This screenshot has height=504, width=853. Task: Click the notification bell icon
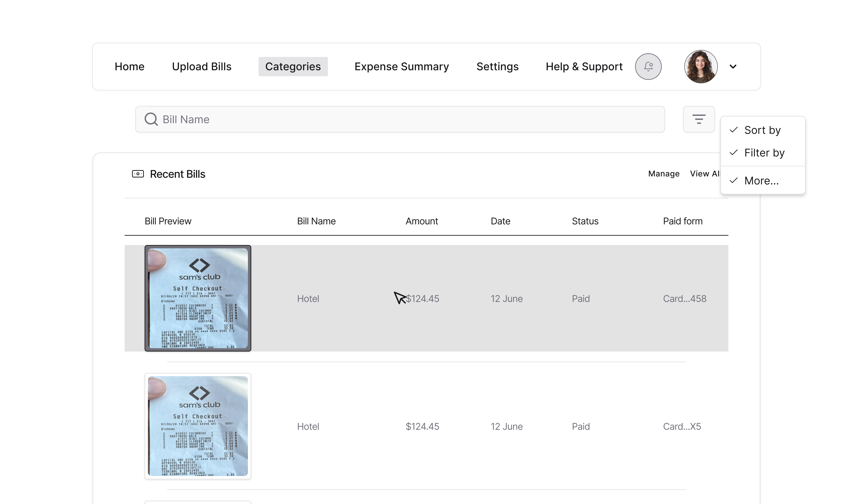coord(648,67)
